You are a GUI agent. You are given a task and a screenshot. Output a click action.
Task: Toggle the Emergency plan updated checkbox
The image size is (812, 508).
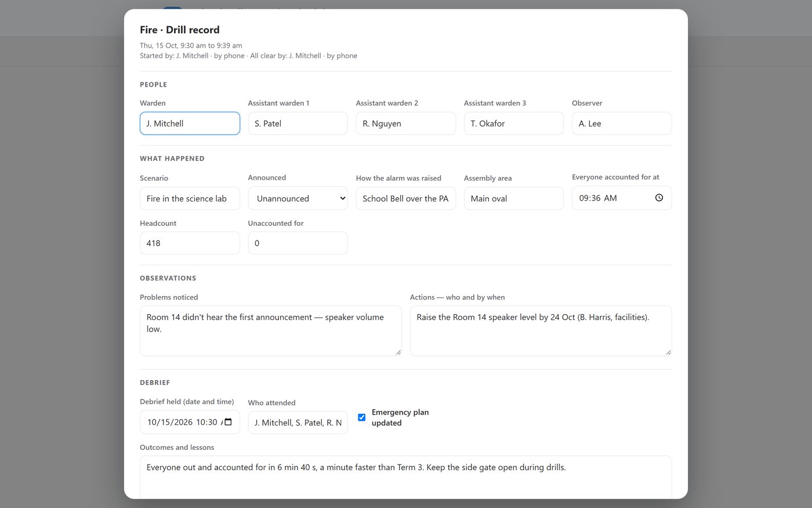361,417
